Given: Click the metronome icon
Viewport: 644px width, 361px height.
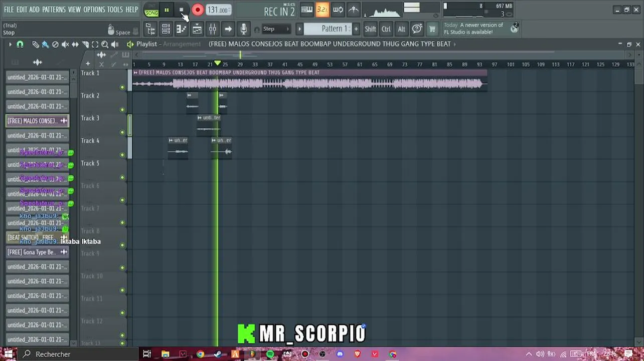Looking at the screenshot, I should pyautogui.click(x=354, y=10).
